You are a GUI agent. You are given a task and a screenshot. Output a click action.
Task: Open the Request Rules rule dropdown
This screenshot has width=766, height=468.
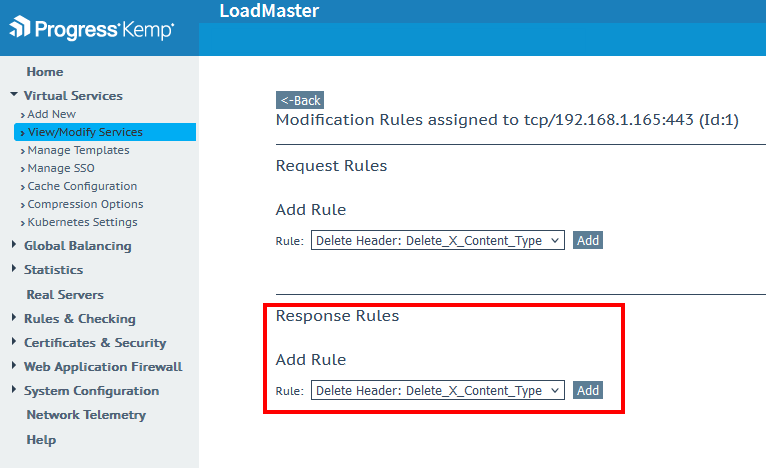438,240
